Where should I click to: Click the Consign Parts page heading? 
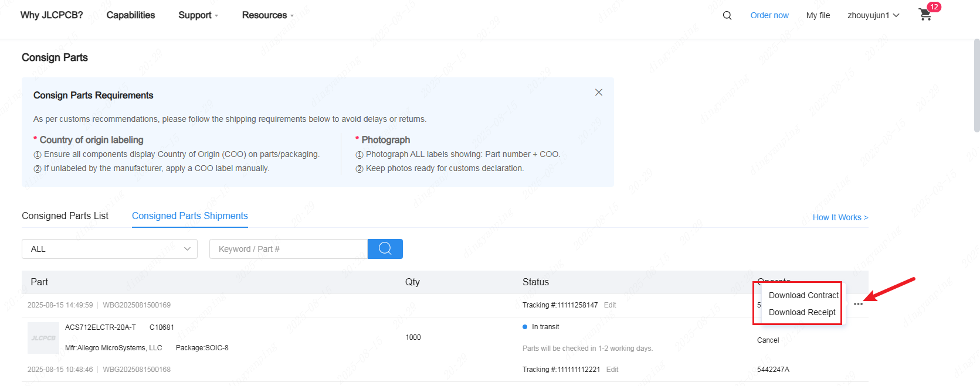coord(55,57)
